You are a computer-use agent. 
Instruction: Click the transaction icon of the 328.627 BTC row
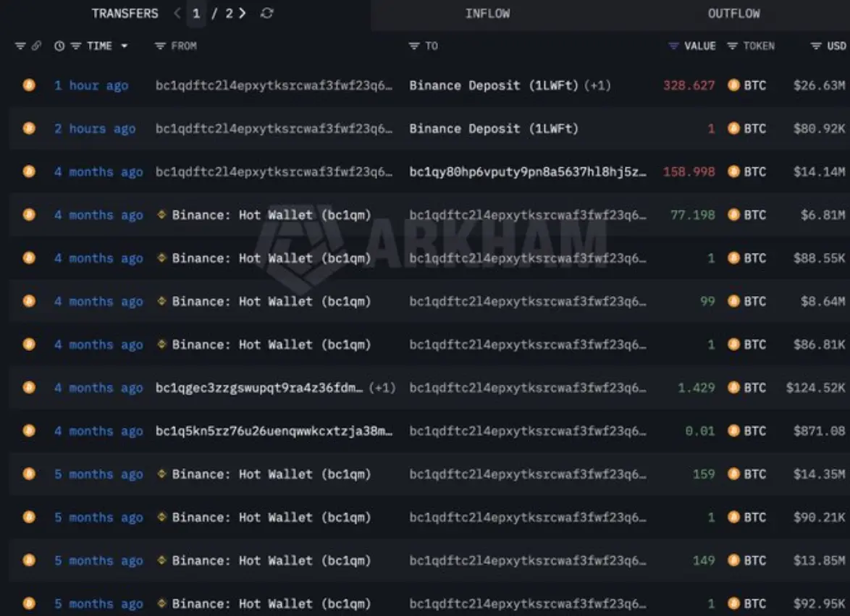[x=29, y=85]
